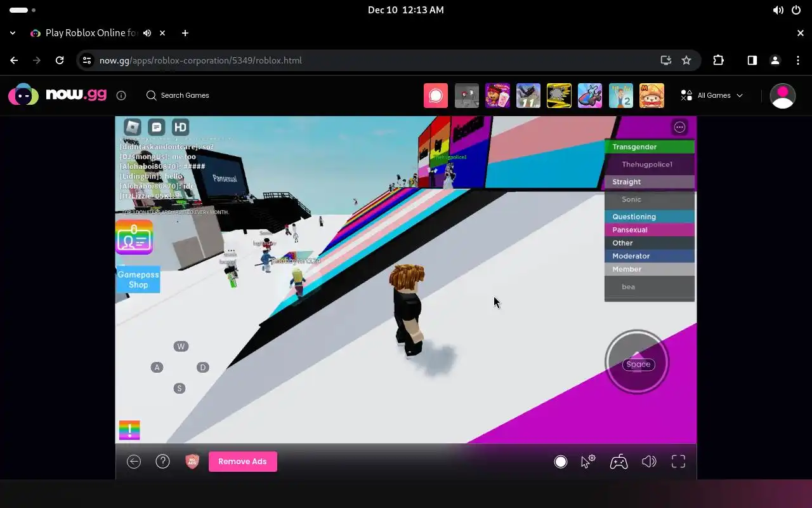Screen dimensions: 812x508
Task: Tap the A movement key overlay
Action: click(x=157, y=368)
